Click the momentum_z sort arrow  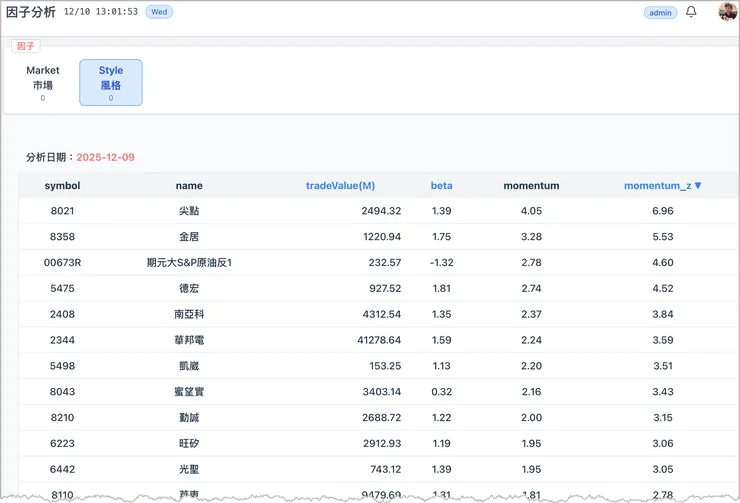698,185
